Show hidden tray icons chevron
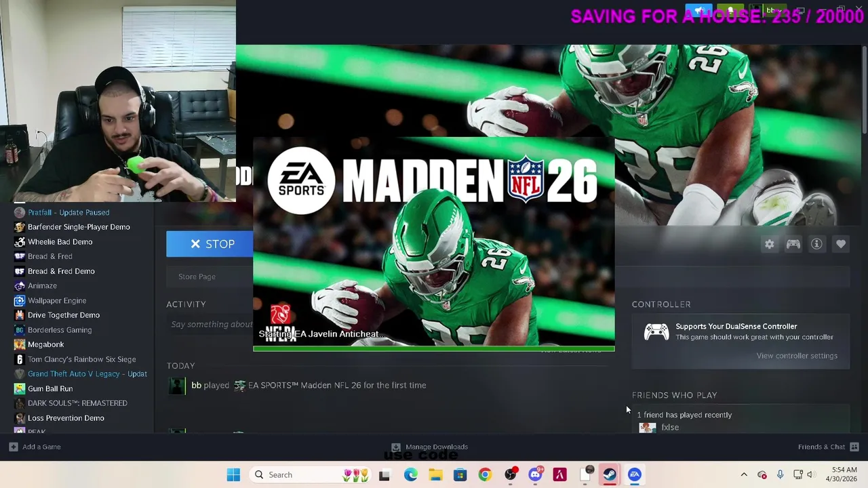 (744, 475)
